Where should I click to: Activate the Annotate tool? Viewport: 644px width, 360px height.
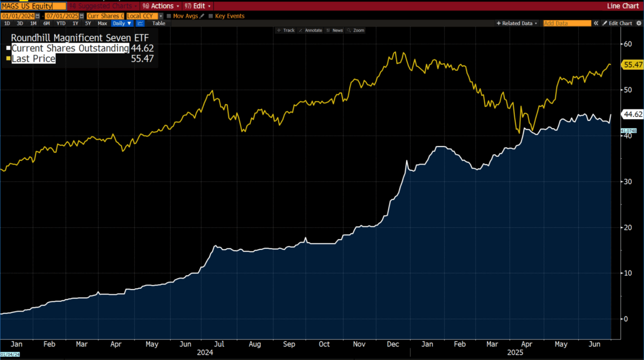coord(310,30)
